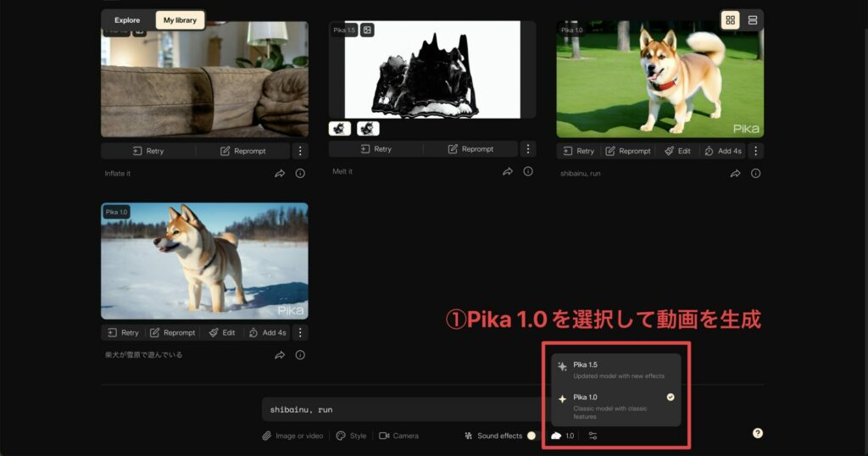Open more options for shibainu, run card

coord(755,151)
